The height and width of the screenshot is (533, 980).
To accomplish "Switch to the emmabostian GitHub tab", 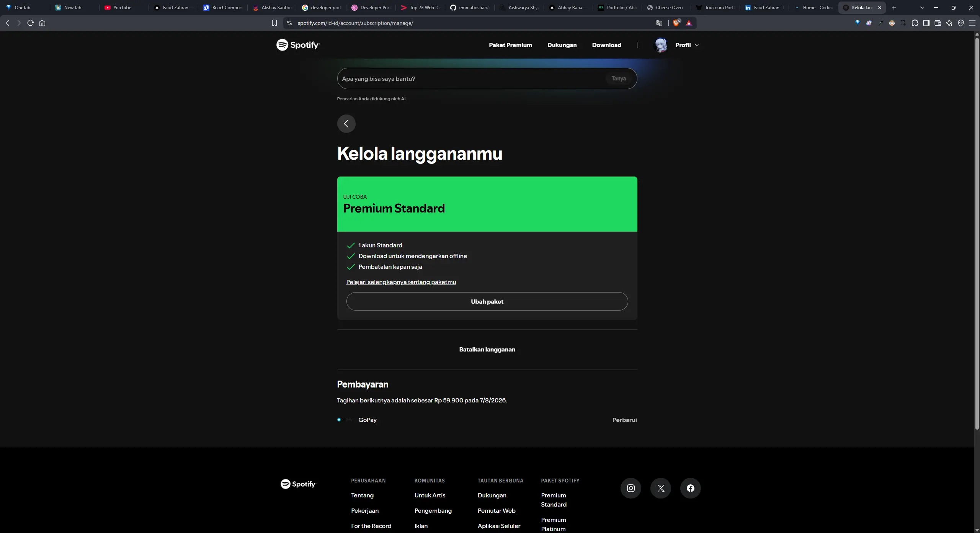I will (x=470, y=8).
